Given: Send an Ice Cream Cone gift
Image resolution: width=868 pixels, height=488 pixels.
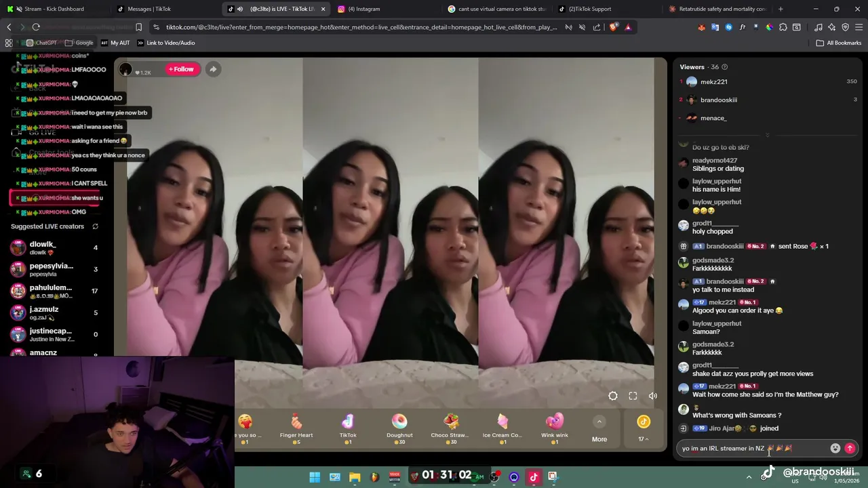Looking at the screenshot, I should click(502, 428).
